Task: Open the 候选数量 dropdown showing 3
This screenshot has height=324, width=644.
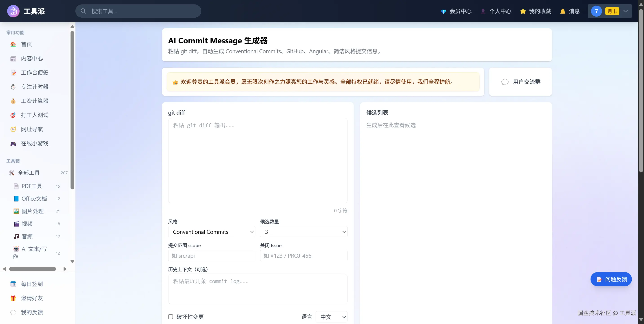Action: [x=303, y=232]
